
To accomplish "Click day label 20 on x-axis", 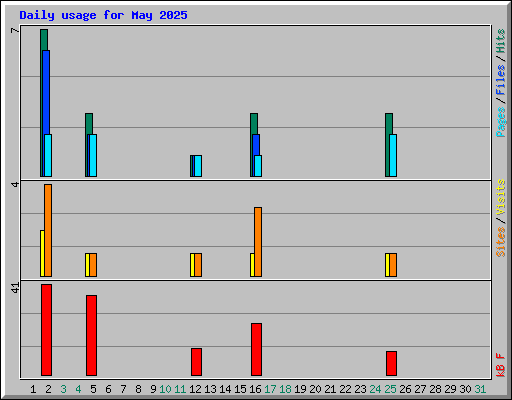I will click(x=315, y=389).
